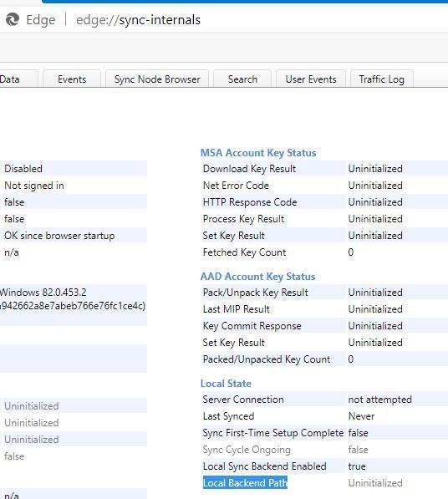Viewport: 448px width, 499px height.
Task: Open the Traffic Log tab
Action: pos(382,79)
